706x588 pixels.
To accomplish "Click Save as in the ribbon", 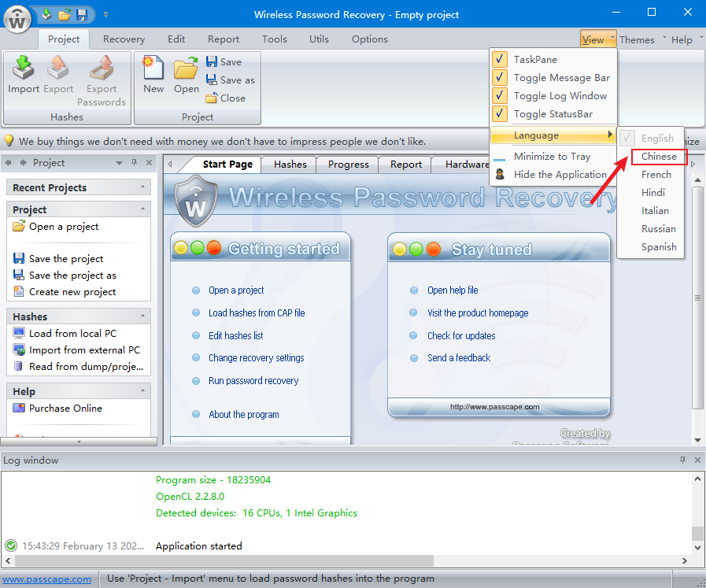I will pyautogui.click(x=230, y=80).
